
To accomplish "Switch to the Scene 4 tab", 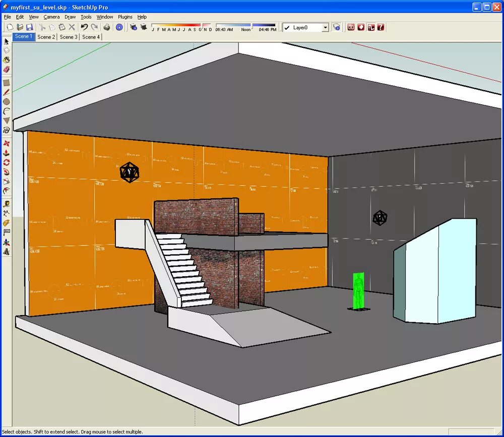I will [91, 37].
